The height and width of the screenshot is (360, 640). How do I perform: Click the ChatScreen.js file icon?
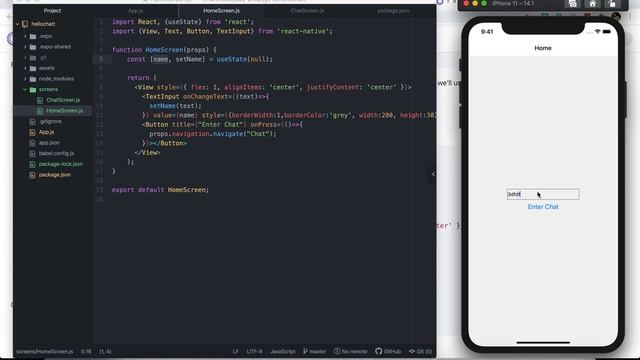pos(40,100)
